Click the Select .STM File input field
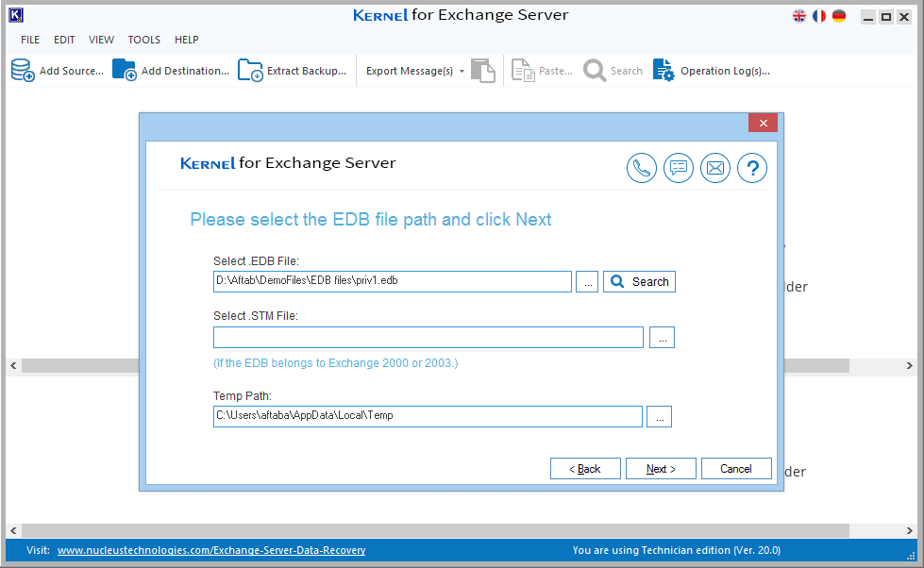 tap(428, 338)
